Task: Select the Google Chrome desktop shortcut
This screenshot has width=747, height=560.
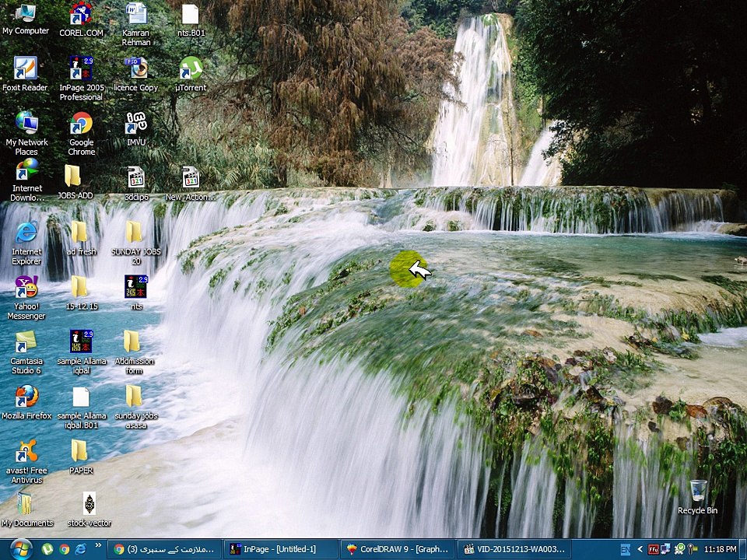Action: coord(82,134)
